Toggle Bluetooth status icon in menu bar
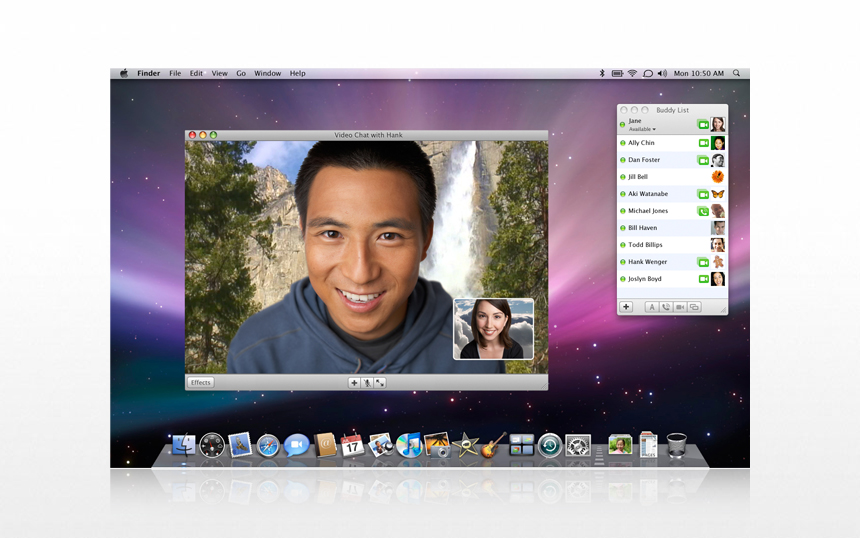The height and width of the screenshot is (538, 860). (x=601, y=73)
